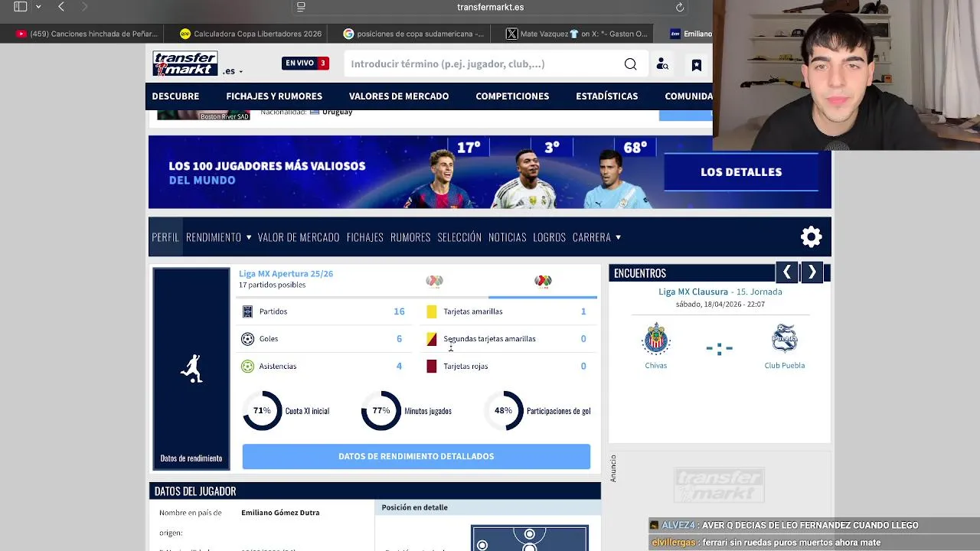Go back with the Safari back arrow
The width and height of the screenshot is (980, 551).
tap(61, 7)
